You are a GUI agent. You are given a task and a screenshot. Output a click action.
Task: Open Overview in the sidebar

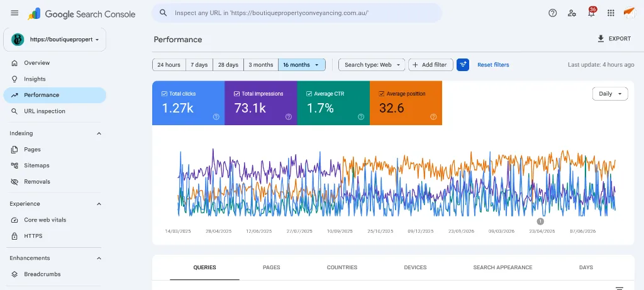pos(55,63)
